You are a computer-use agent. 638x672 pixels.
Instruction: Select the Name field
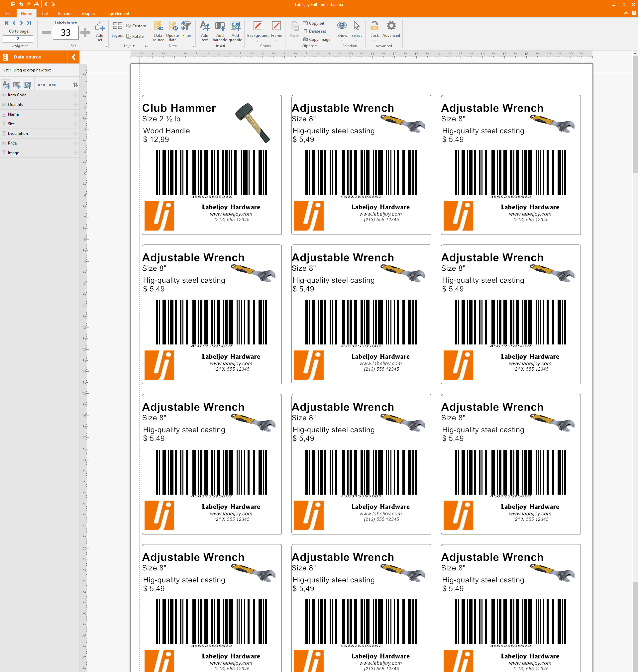(40, 115)
